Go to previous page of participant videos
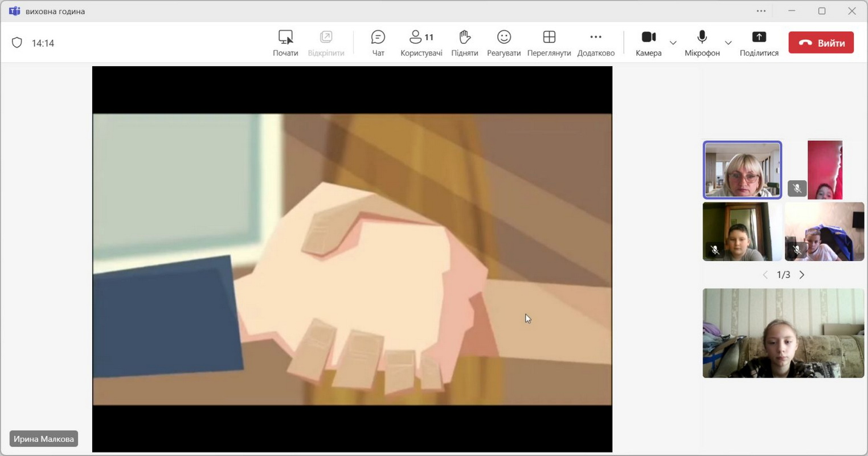Viewport: 868px width, 456px height. pyautogui.click(x=765, y=275)
